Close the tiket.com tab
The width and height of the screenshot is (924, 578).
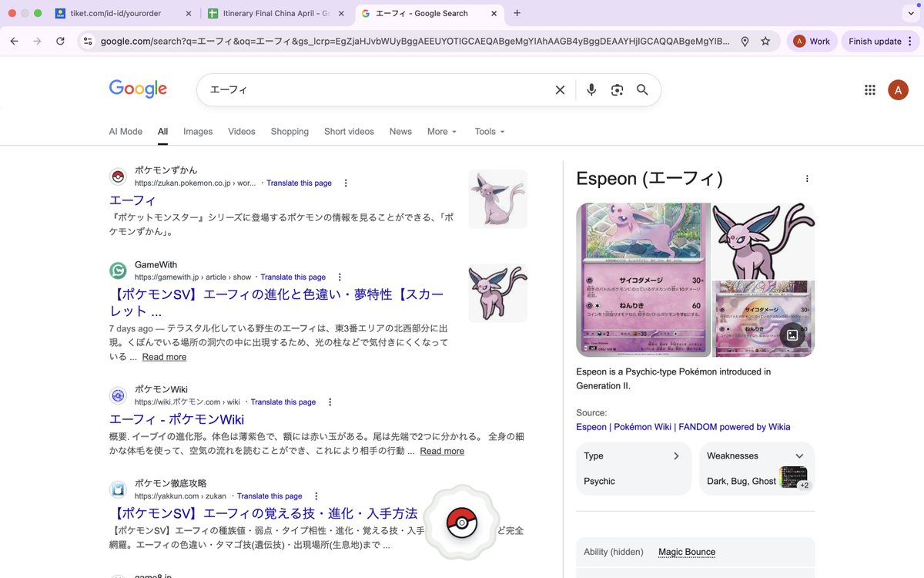189,14
